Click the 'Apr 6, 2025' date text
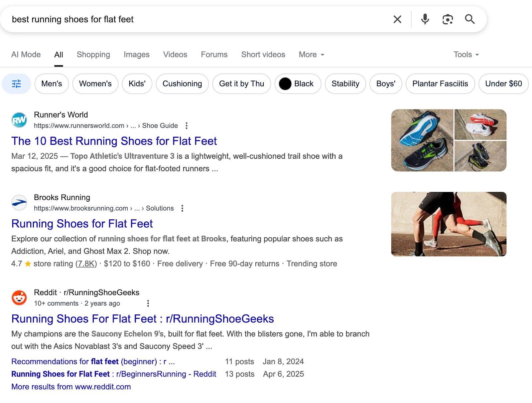Screen dimensions: 532x403 (284, 374)
